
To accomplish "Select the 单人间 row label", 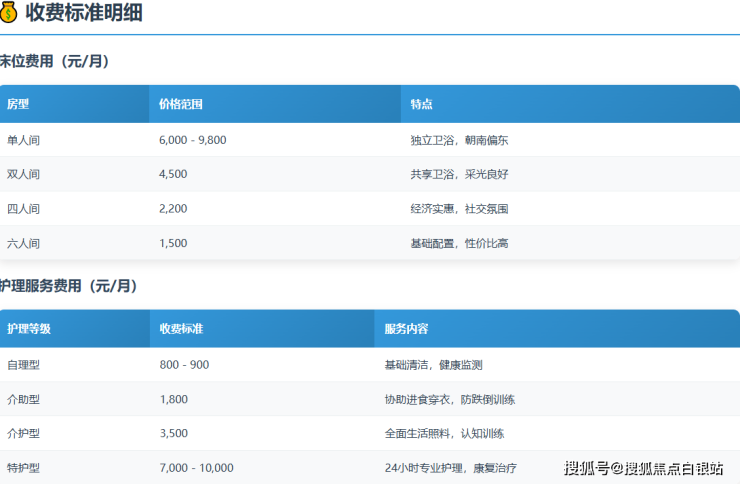I will click(23, 140).
